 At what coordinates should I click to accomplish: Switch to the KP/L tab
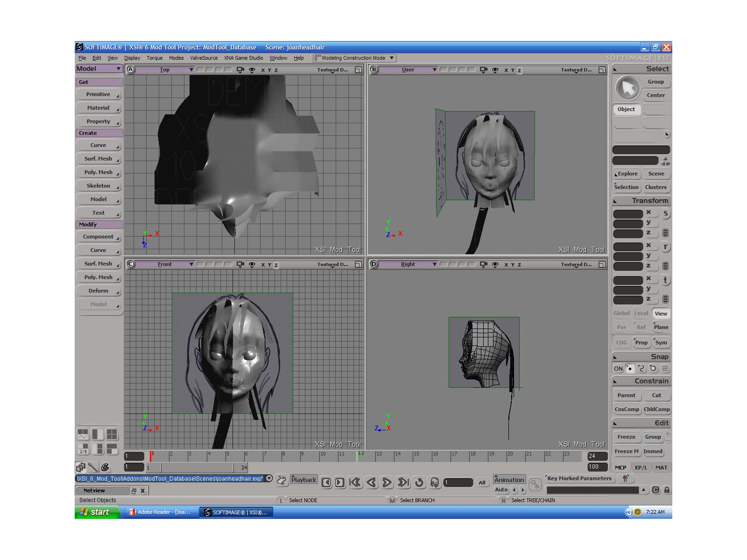641,467
